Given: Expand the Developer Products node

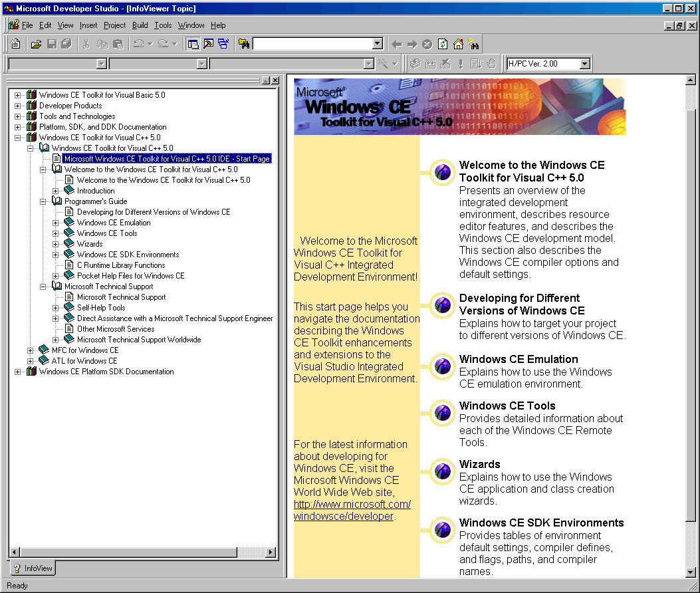Looking at the screenshot, I should click(x=17, y=106).
